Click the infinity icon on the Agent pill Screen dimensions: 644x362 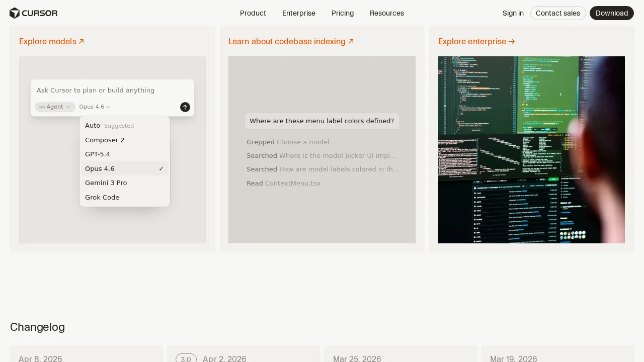click(x=42, y=107)
